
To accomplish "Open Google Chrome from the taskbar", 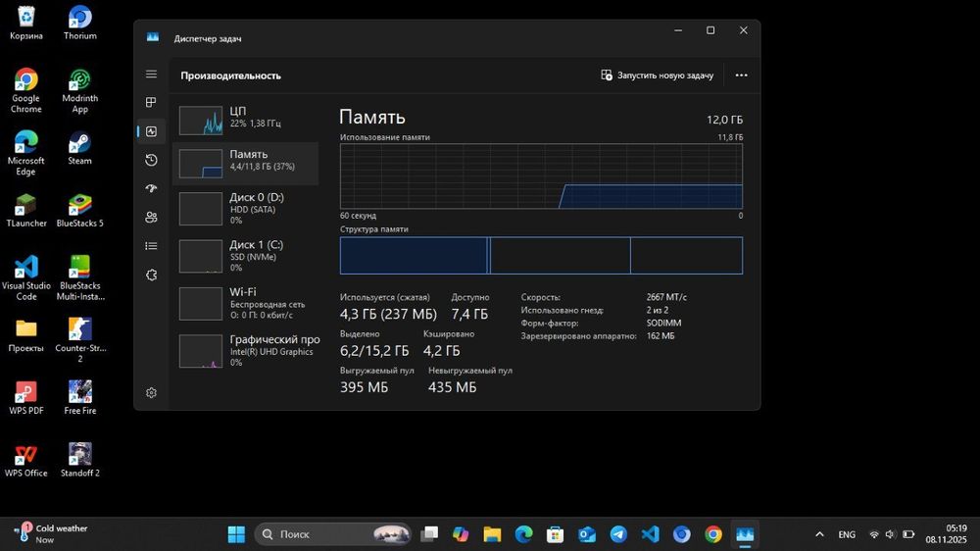I will point(713,534).
